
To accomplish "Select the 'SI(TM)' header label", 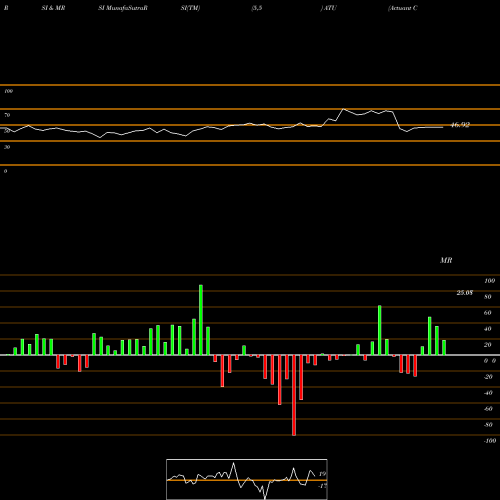I will (x=190, y=8).
